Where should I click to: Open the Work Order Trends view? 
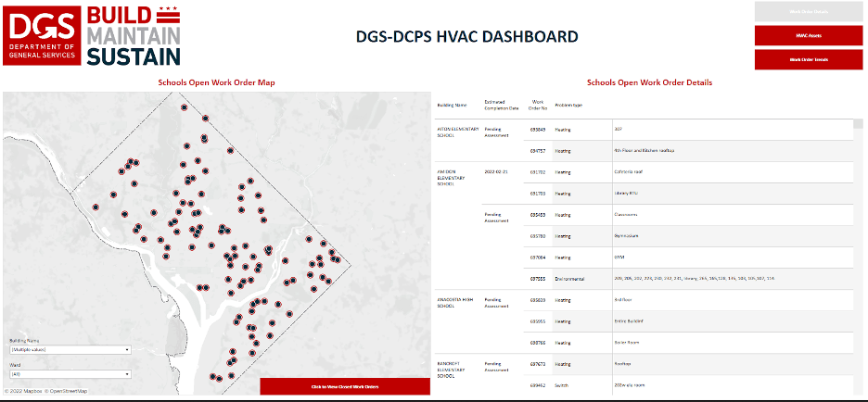click(807, 59)
